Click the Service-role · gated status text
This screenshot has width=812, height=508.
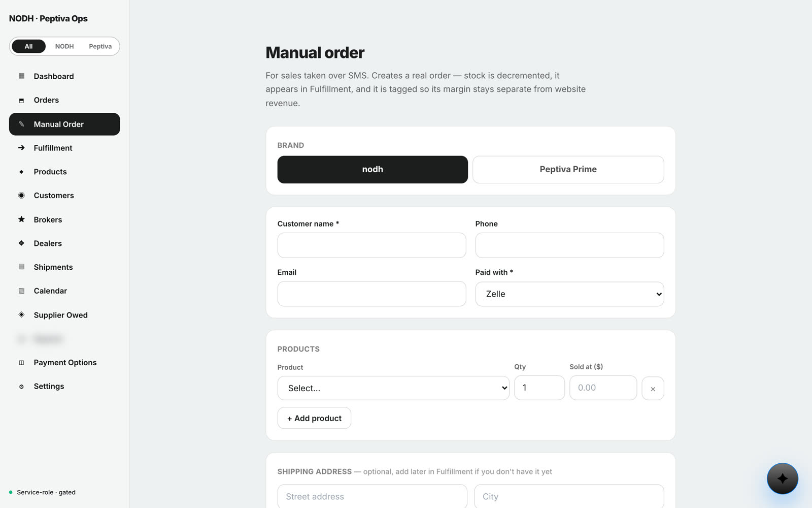[46, 492]
